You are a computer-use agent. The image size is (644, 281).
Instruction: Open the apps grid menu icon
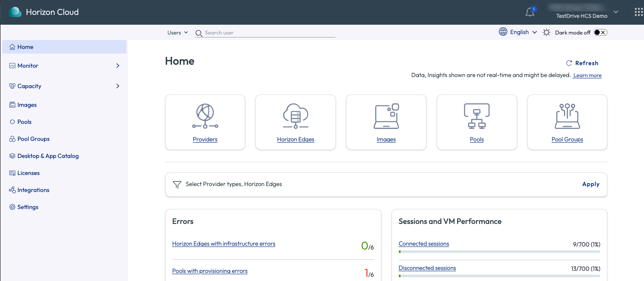pos(638,12)
